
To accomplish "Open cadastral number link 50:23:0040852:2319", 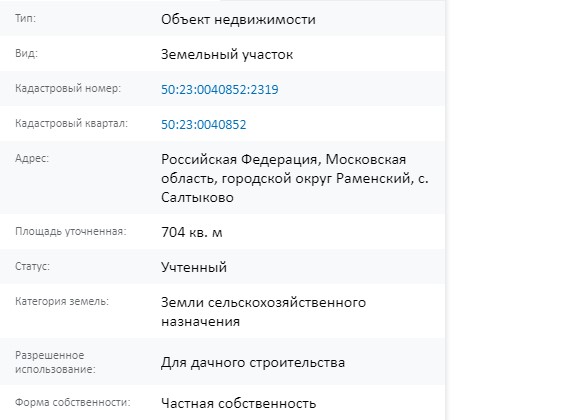I will [220, 90].
